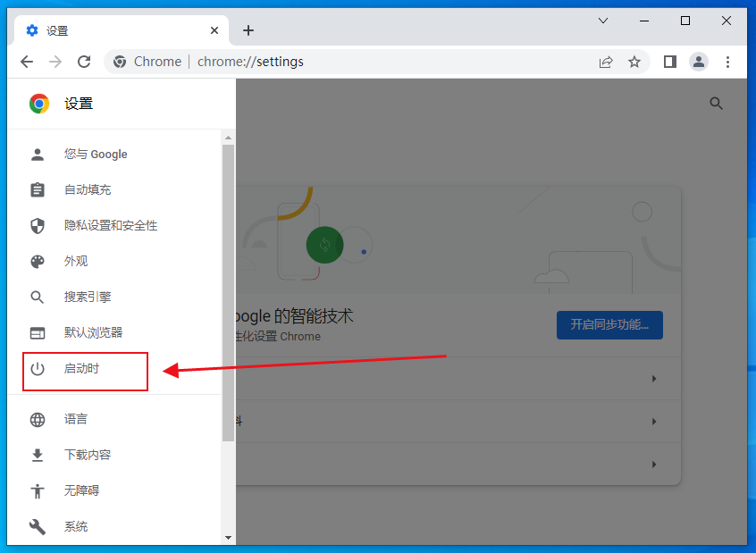Image resolution: width=756 pixels, height=553 pixels.
Task: Click the accessibility figure icon beside 无障碍
Action: (x=38, y=490)
